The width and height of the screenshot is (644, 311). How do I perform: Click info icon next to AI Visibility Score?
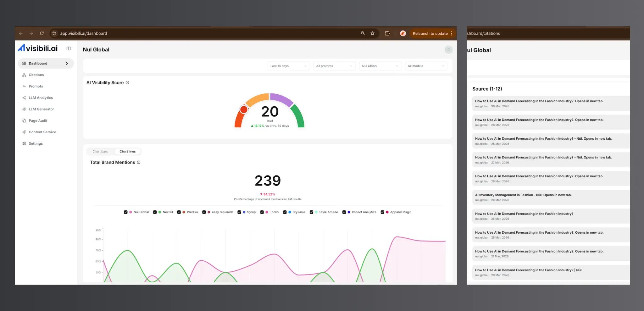pos(127,83)
